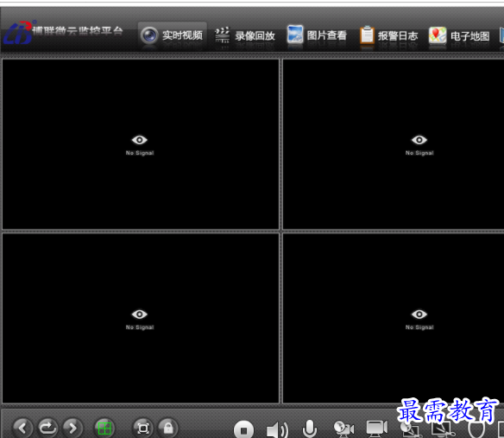Click the globe camera icon

[343, 428]
